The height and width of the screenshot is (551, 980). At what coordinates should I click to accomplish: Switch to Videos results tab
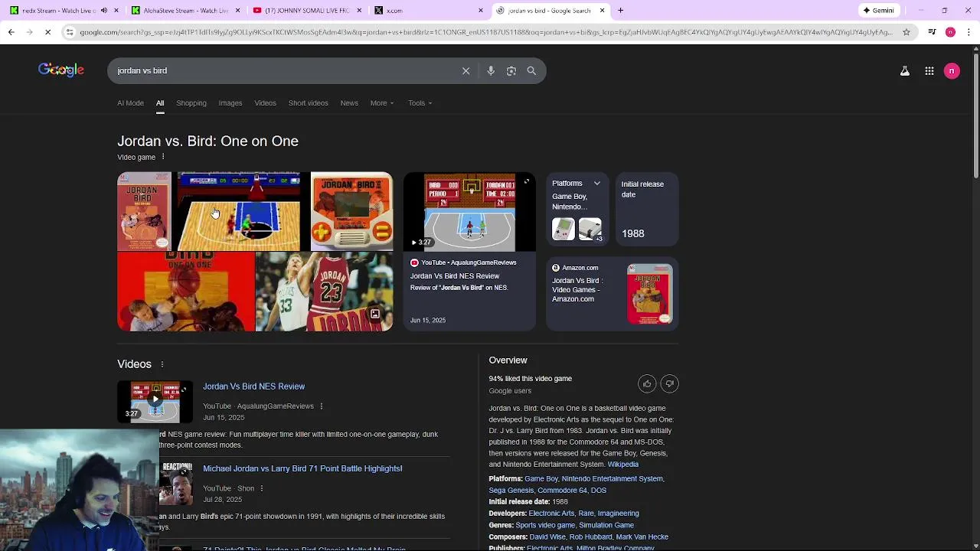[265, 103]
